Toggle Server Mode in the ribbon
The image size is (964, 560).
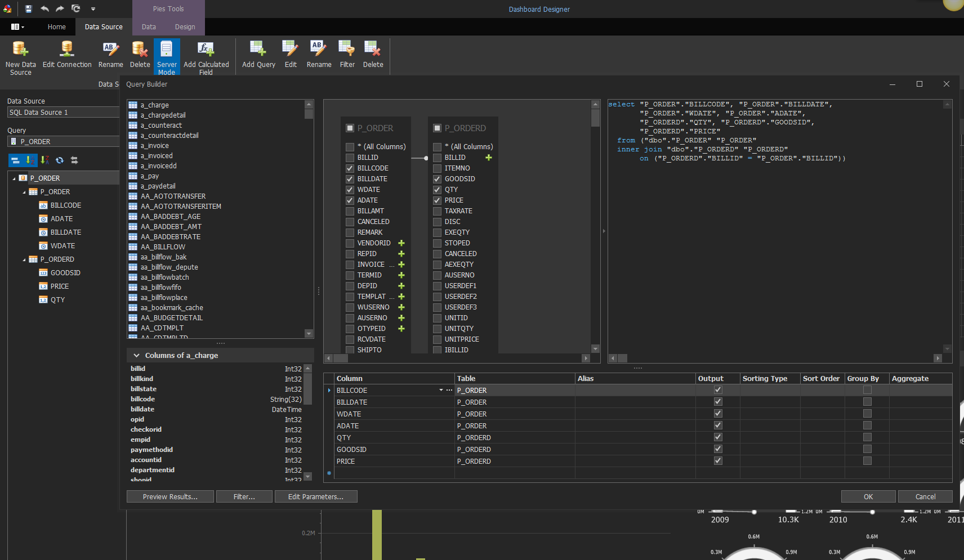click(x=167, y=57)
